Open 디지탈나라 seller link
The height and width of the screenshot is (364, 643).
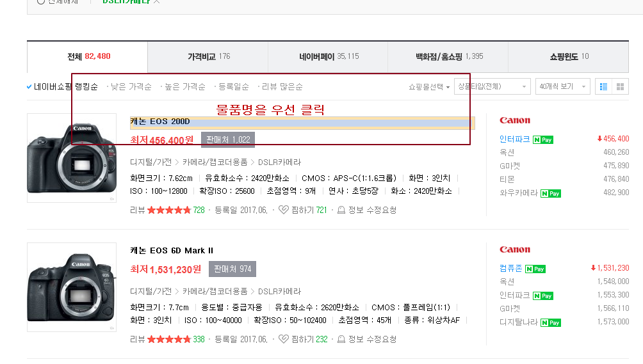point(518,322)
